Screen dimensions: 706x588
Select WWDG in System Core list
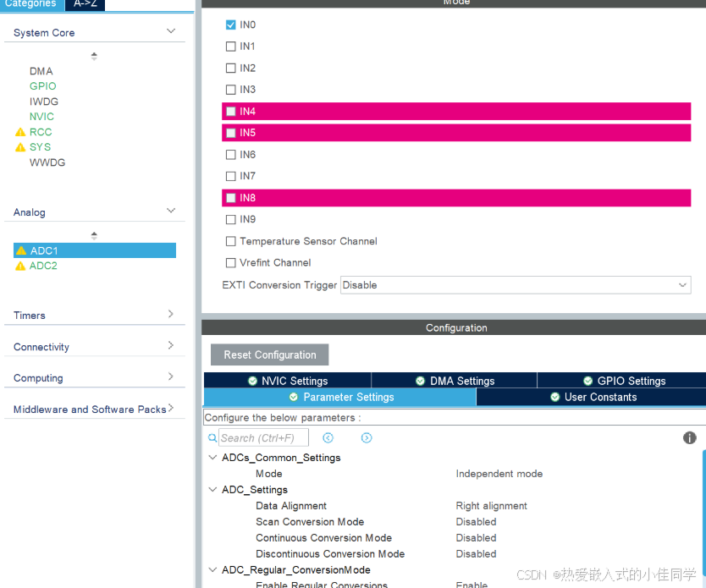[x=47, y=162]
